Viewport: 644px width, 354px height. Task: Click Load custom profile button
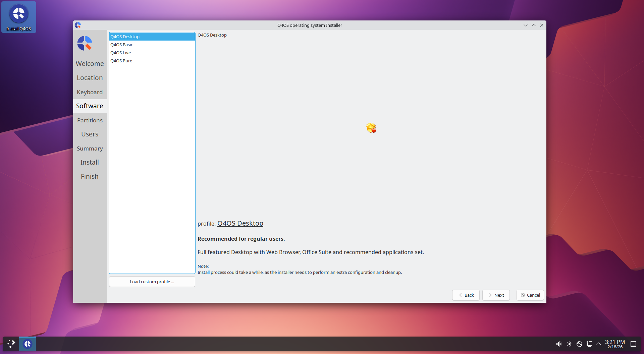152,282
